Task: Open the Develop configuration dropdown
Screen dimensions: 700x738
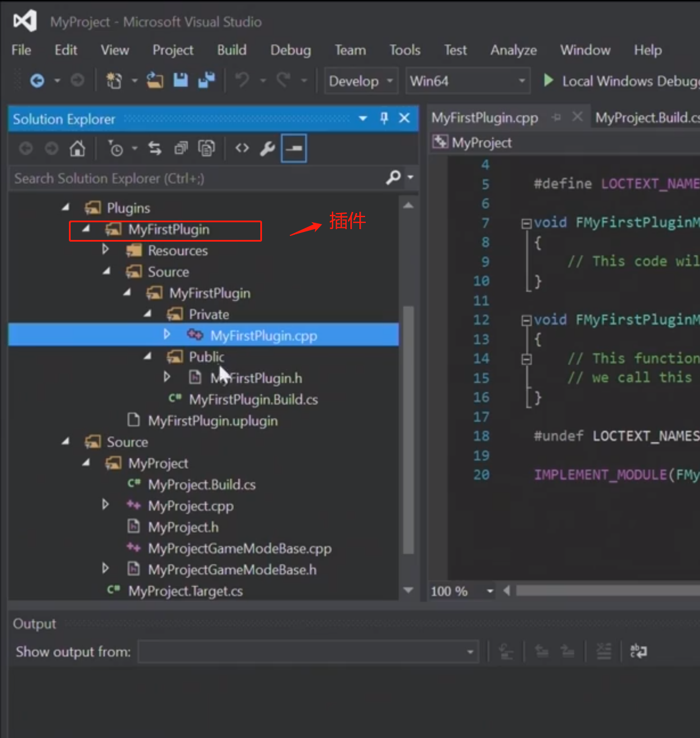Action: (362, 81)
